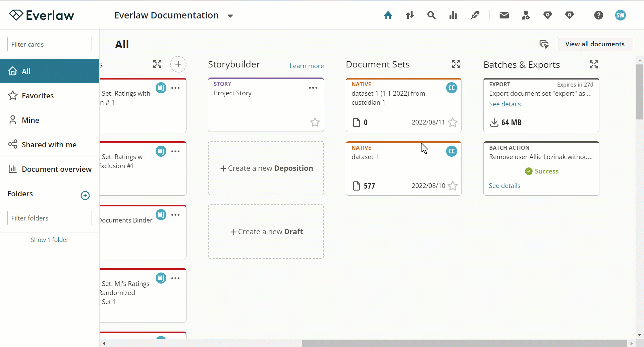Image resolution: width=644 pixels, height=347 pixels.
Task: Click the Show 1 folder link
Action: click(x=50, y=240)
